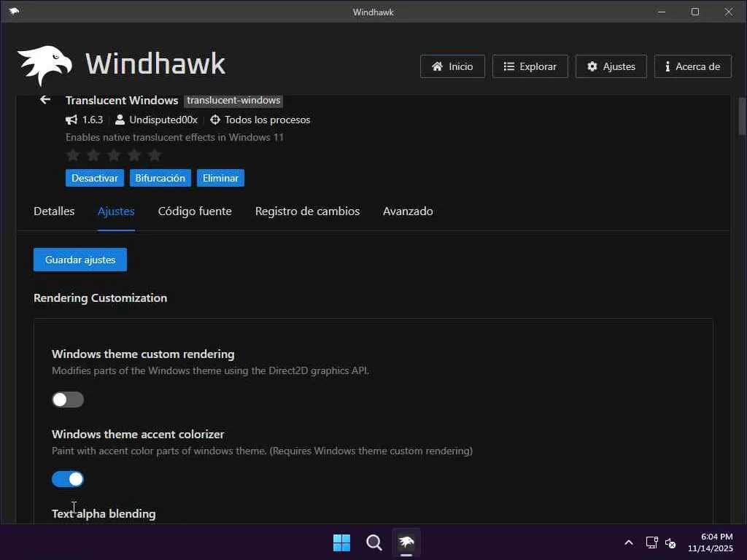Click the Desactivar button
Viewport: 747px width, 560px height.
(95, 178)
